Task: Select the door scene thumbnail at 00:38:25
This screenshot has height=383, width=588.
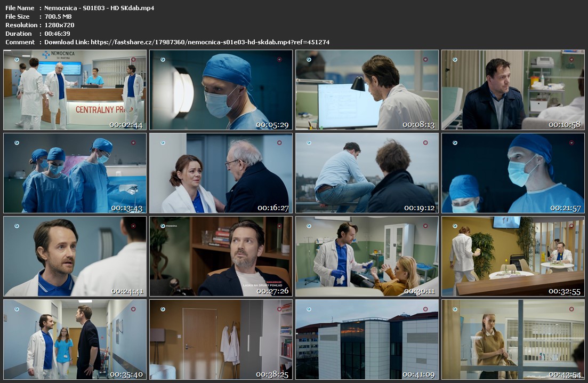Action: tap(221, 339)
